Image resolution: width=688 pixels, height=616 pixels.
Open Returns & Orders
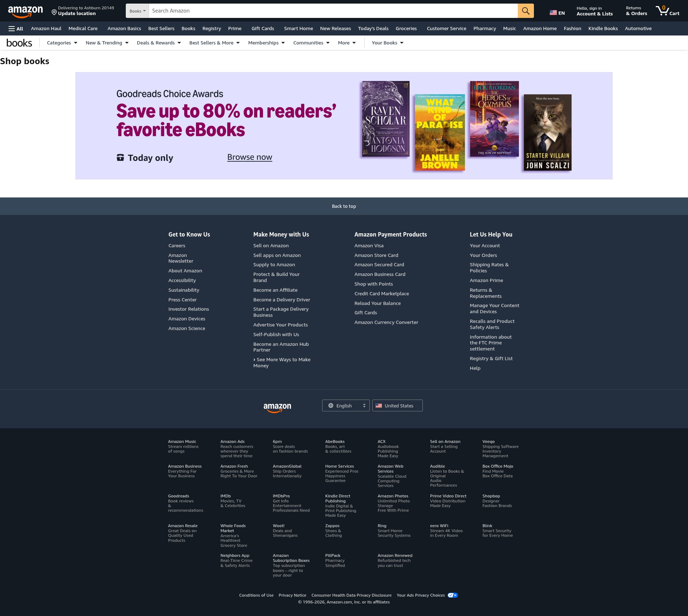[636, 11]
